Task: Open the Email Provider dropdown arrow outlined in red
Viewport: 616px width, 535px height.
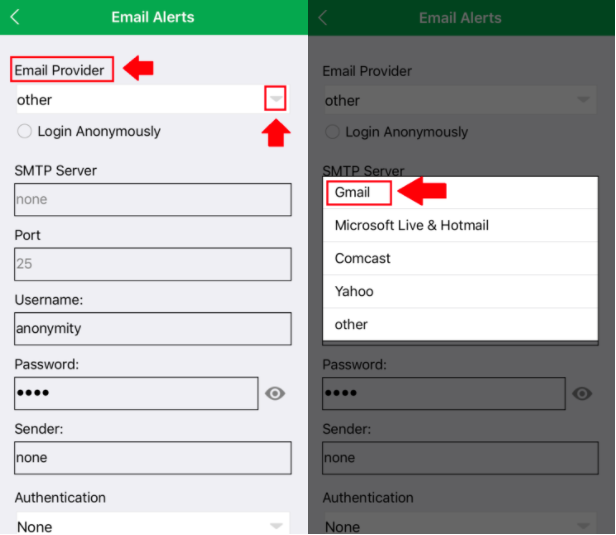Action: tap(276, 99)
